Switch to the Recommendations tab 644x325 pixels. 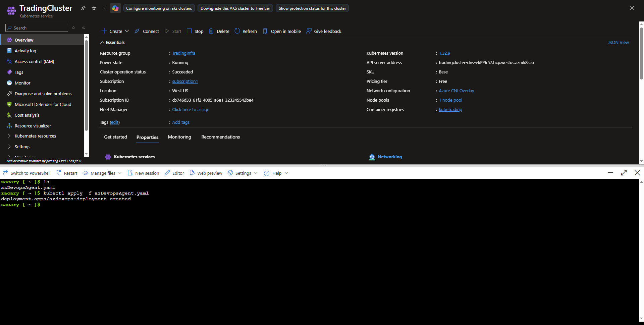click(220, 137)
